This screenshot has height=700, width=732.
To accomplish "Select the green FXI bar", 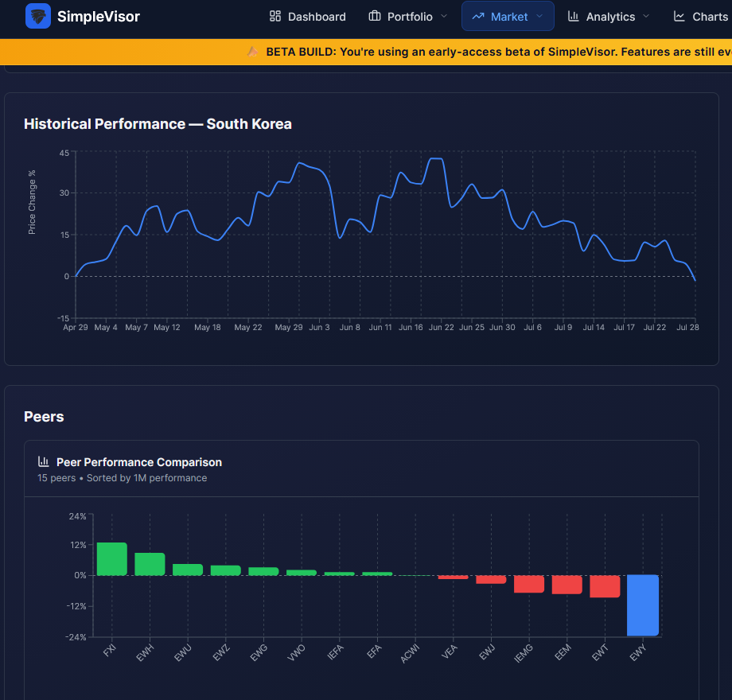I will (x=112, y=558).
